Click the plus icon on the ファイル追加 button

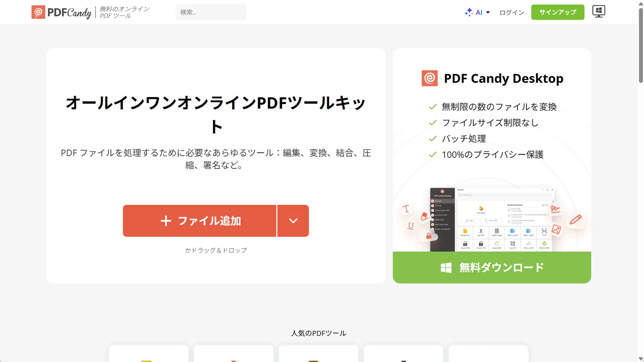click(x=166, y=221)
